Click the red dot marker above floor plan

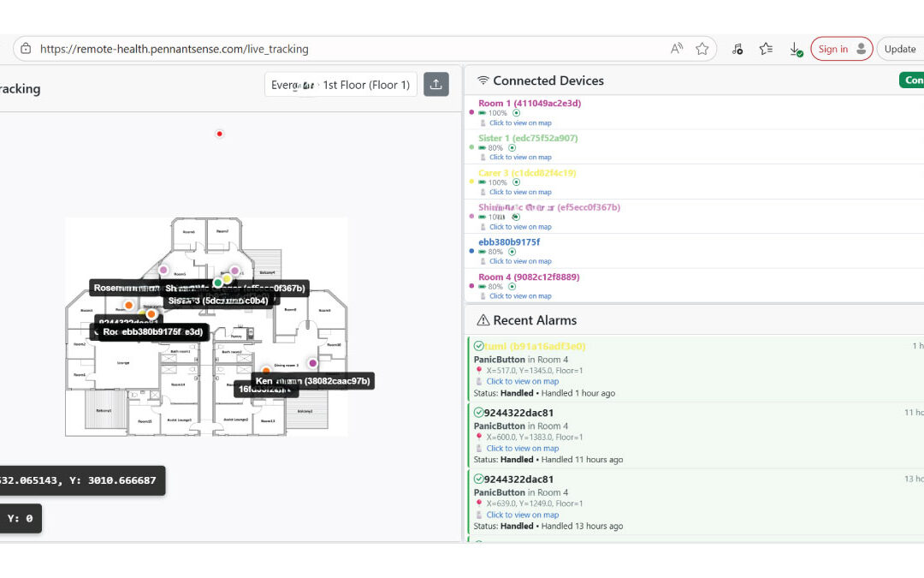pyautogui.click(x=220, y=134)
